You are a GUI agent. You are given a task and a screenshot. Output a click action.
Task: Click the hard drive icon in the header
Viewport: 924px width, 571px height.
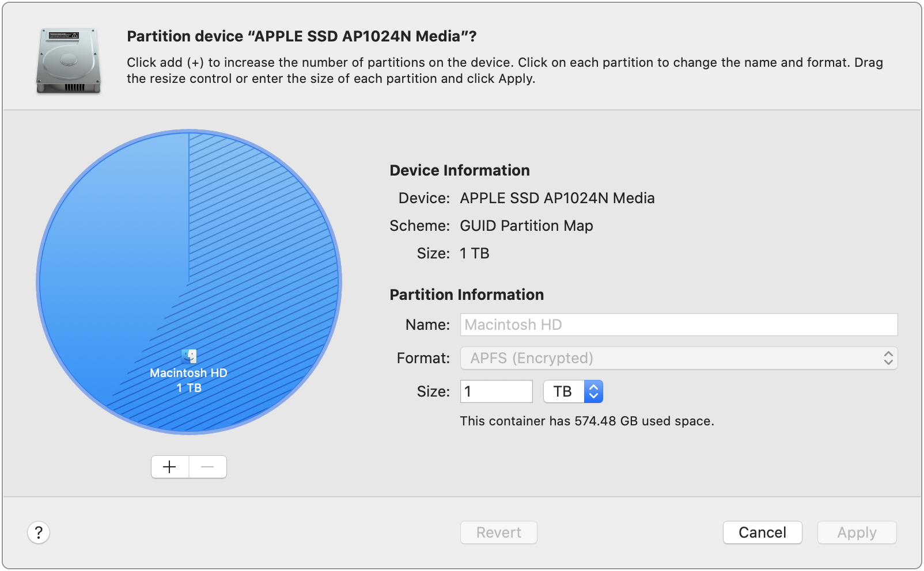point(69,61)
